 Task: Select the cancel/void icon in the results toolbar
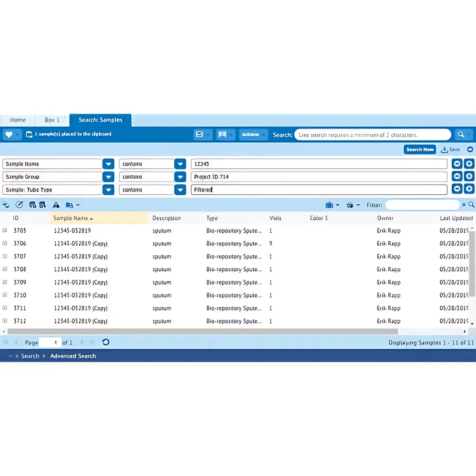click(x=19, y=205)
